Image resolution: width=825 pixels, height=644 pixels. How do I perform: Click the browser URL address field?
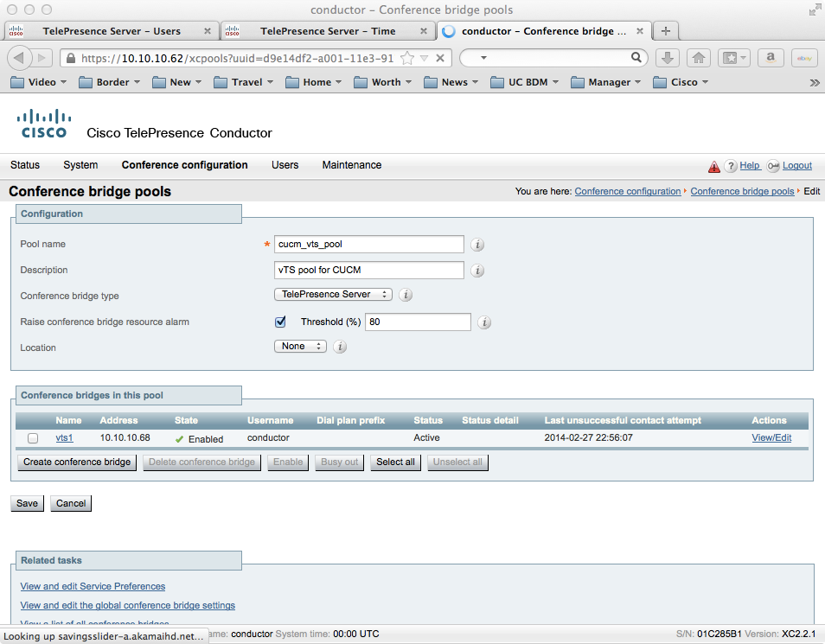pos(237,59)
